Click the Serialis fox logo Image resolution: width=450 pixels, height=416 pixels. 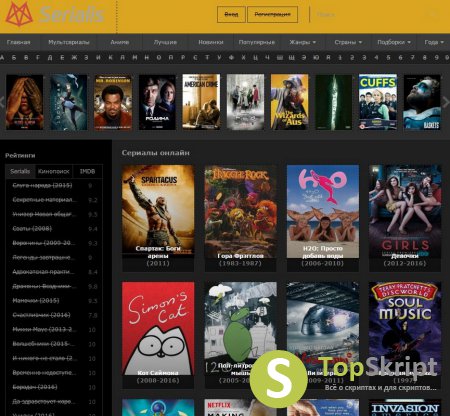tap(19, 14)
